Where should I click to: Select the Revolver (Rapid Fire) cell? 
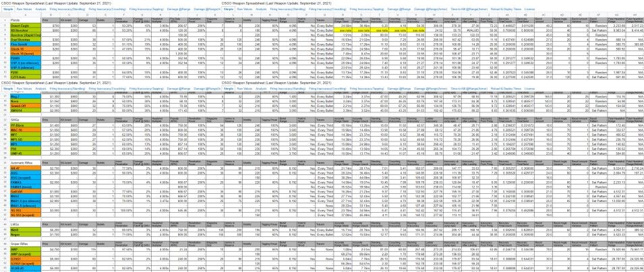(x=25, y=34)
